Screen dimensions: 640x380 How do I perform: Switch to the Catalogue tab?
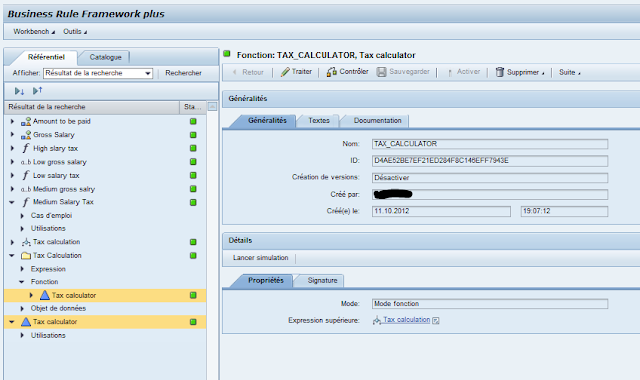click(x=105, y=57)
